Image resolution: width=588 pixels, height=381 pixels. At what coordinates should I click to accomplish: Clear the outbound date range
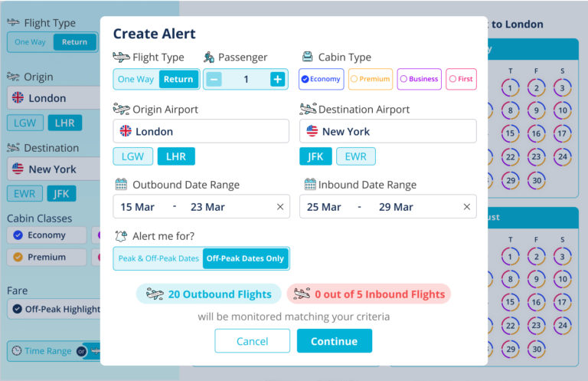(x=280, y=207)
